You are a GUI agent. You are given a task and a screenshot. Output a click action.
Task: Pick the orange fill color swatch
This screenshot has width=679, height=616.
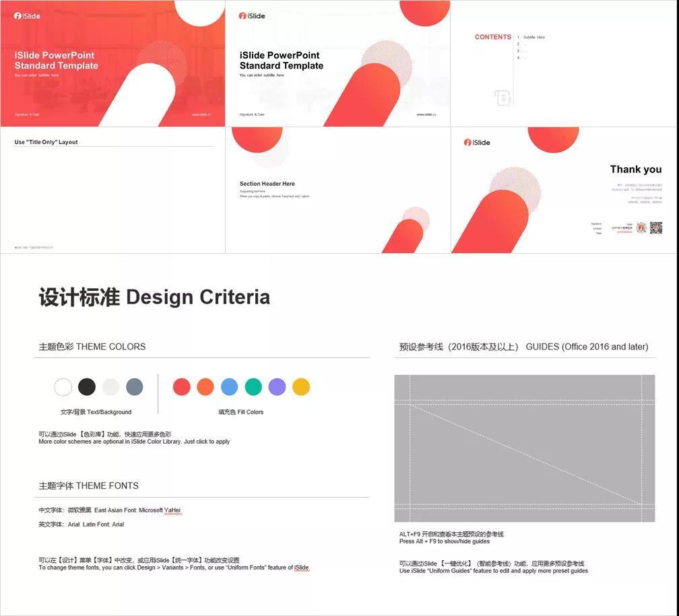(205, 386)
